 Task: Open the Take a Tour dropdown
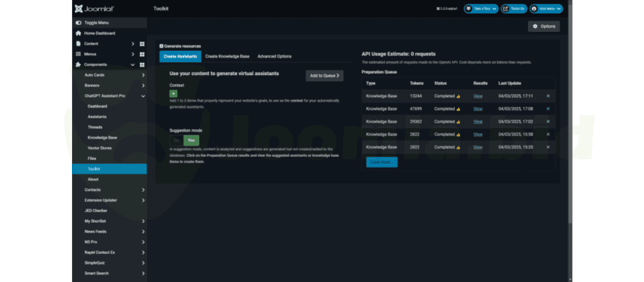point(481,8)
